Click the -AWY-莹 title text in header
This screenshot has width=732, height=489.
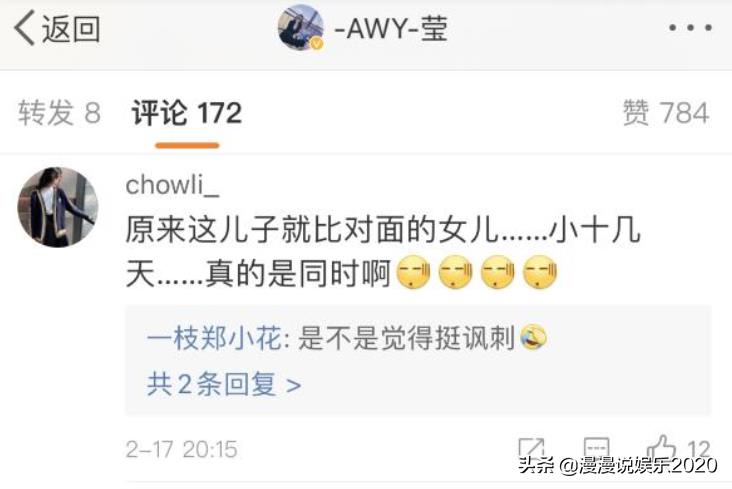pos(391,28)
